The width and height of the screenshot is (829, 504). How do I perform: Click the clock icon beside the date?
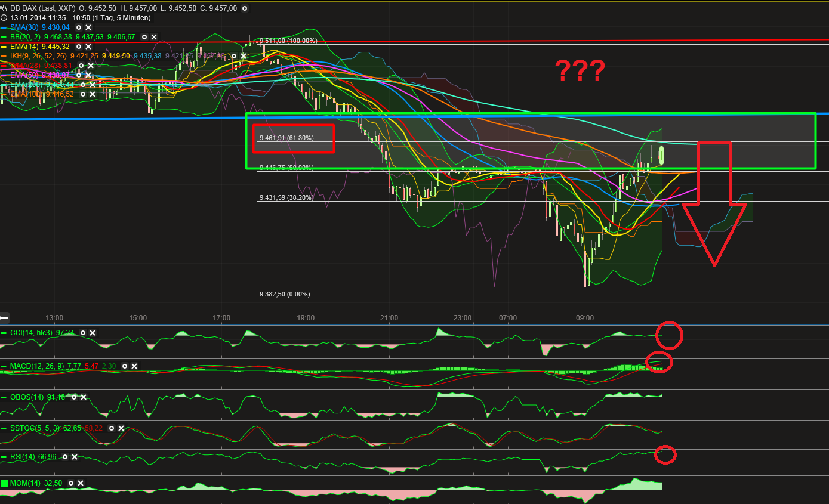(x=4, y=18)
